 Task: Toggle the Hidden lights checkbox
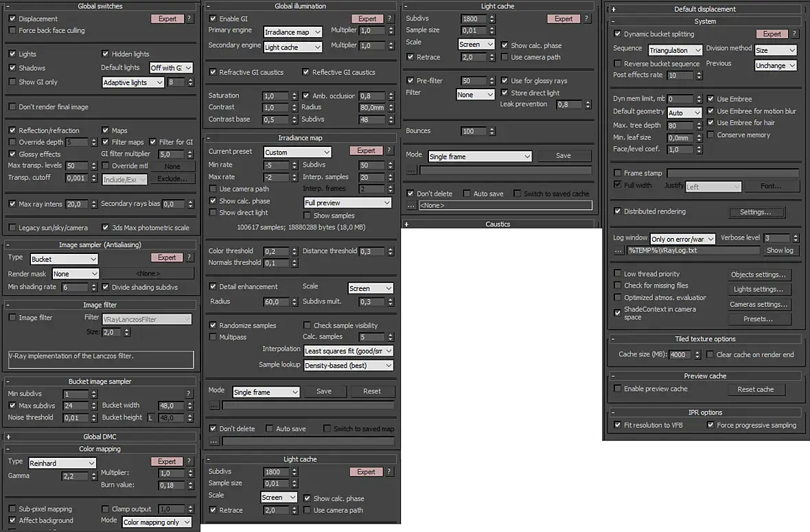(106, 54)
